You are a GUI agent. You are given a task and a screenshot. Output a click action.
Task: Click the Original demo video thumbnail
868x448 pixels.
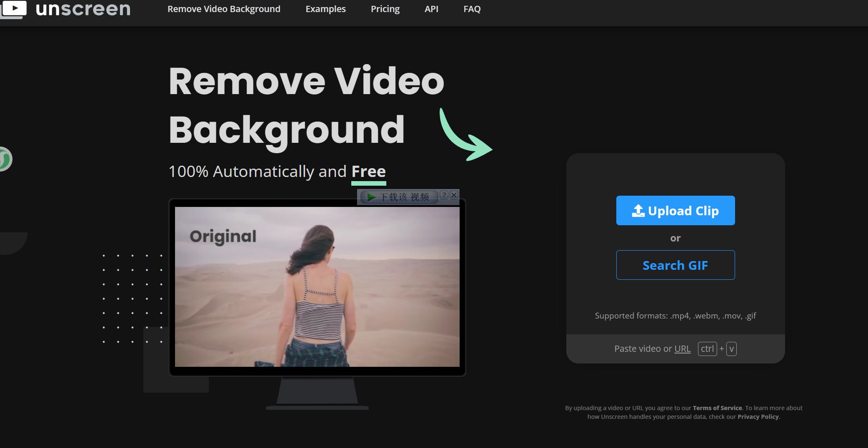(317, 287)
